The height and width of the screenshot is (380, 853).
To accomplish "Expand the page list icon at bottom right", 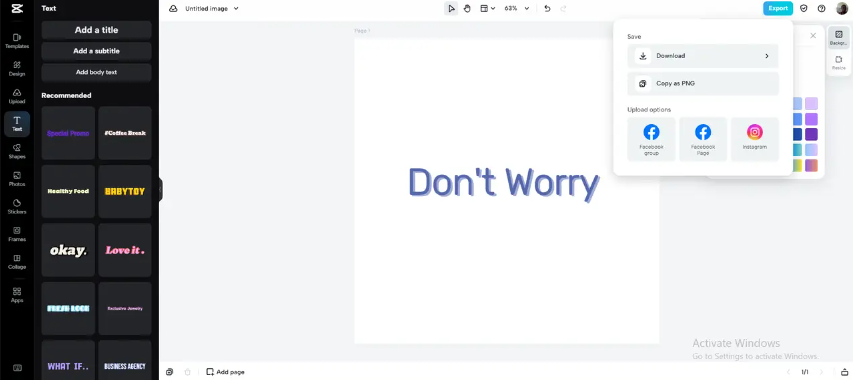I will point(844,372).
